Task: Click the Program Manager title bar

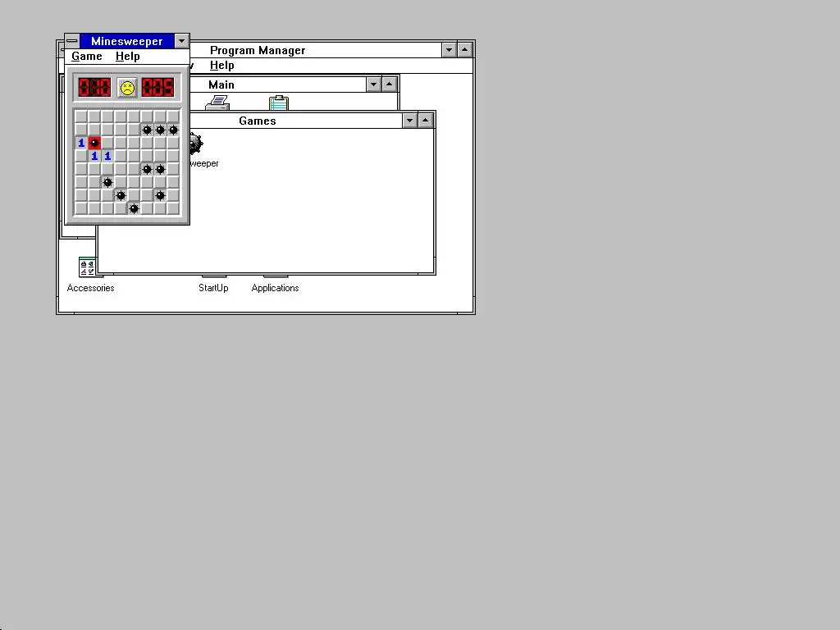Action: click(x=316, y=50)
